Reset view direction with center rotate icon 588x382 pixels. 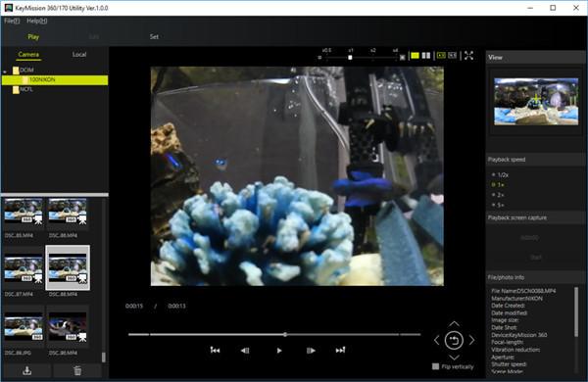pos(454,341)
